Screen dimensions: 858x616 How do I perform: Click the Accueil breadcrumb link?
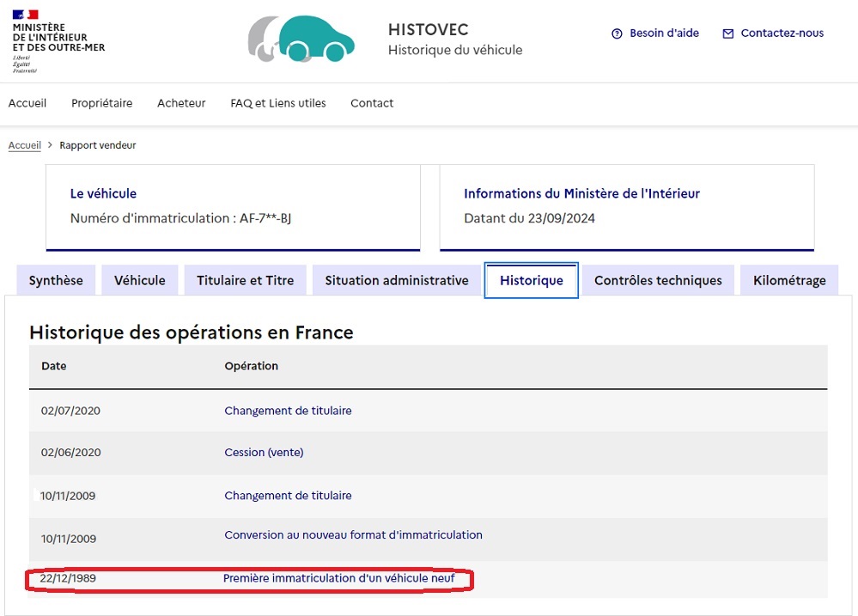point(25,145)
